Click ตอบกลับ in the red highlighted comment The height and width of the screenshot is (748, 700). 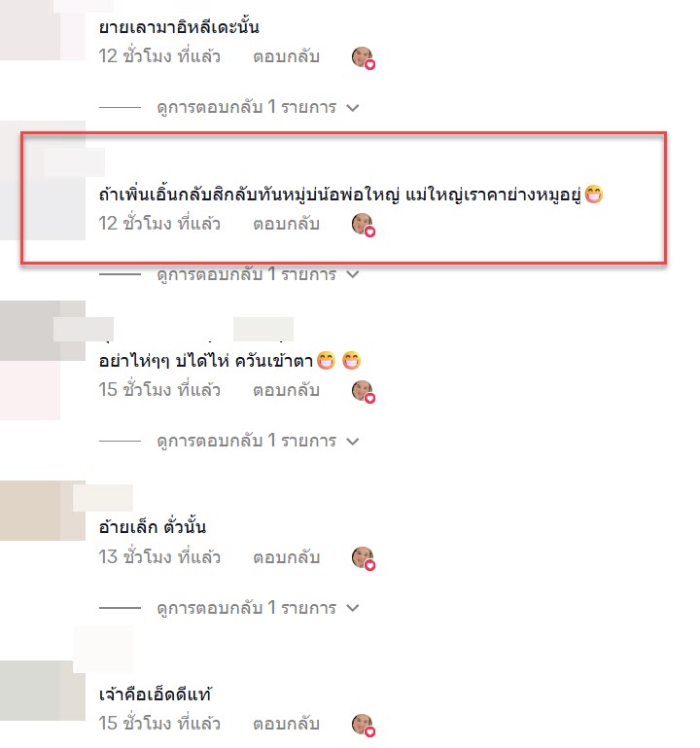pos(286,224)
